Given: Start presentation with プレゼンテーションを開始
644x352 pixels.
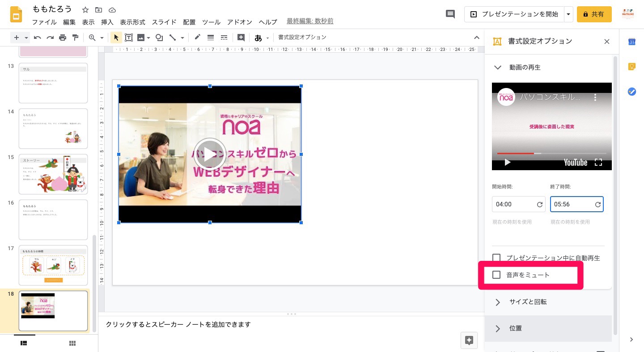Looking at the screenshot, I should (x=514, y=14).
